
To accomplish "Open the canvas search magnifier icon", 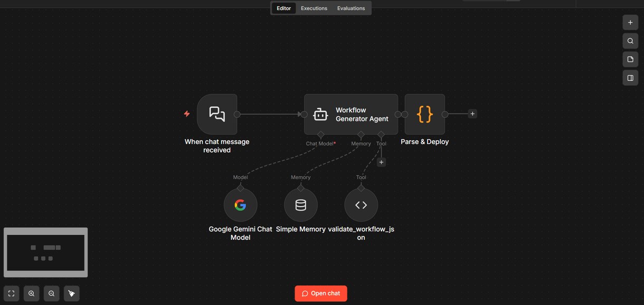I will (x=630, y=41).
